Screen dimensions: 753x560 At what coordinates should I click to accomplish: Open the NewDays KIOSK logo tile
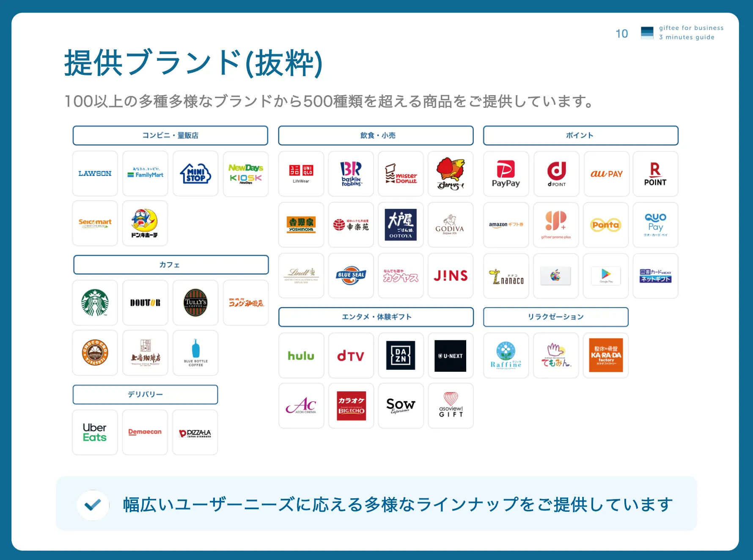click(x=246, y=174)
